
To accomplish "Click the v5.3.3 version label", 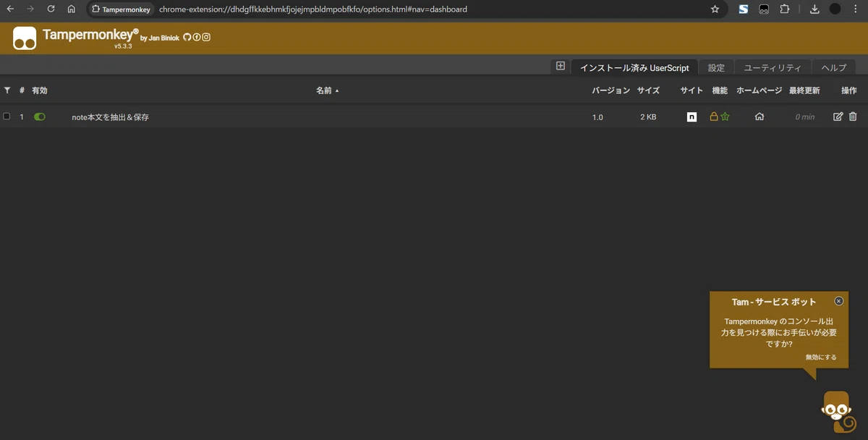I will pyautogui.click(x=122, y=46).
